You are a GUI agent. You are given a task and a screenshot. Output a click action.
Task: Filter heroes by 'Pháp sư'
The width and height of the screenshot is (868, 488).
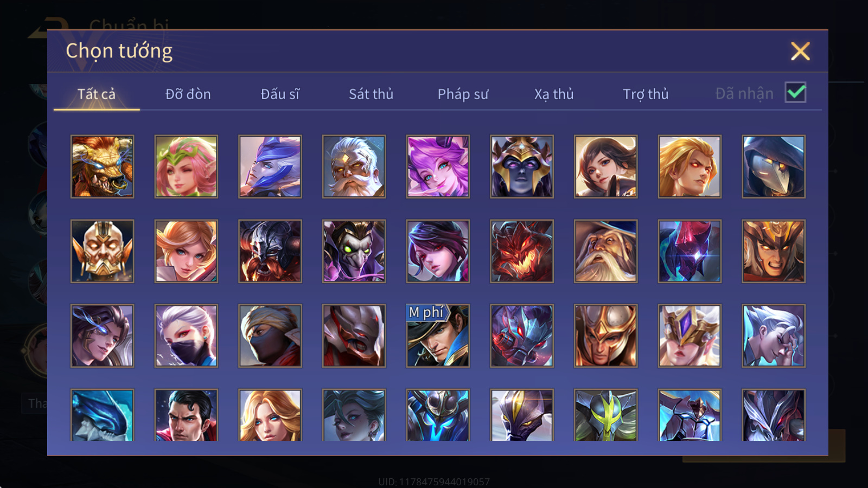coord(463,94)
